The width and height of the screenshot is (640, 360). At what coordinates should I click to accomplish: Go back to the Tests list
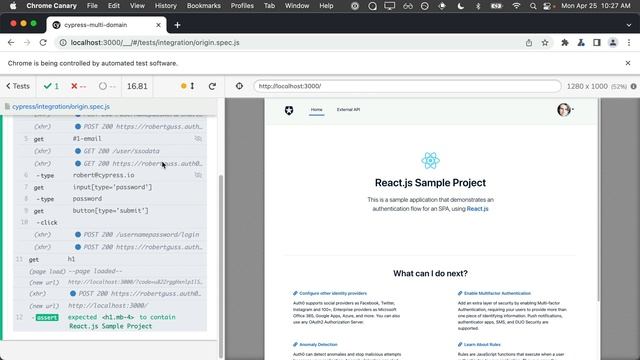coord(18,86)
